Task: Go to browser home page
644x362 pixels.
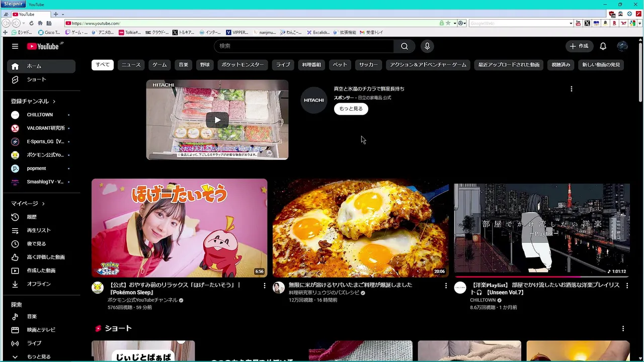Action: coord(40,23)
